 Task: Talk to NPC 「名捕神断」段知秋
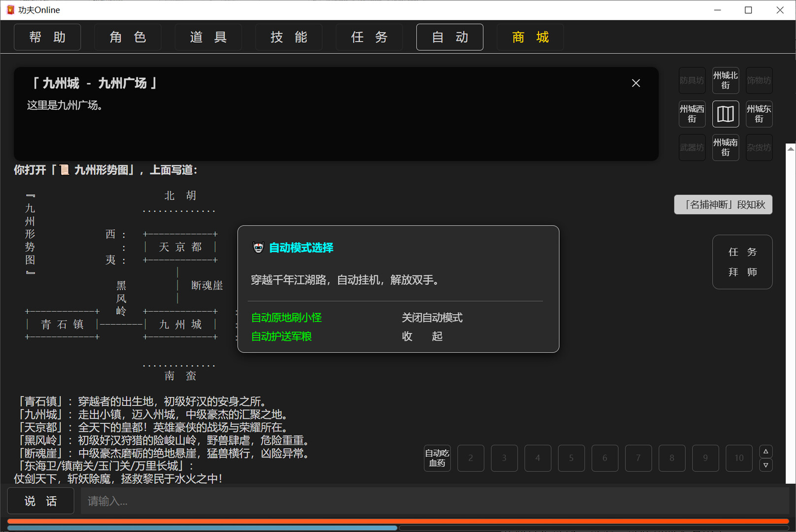point(723,204)
